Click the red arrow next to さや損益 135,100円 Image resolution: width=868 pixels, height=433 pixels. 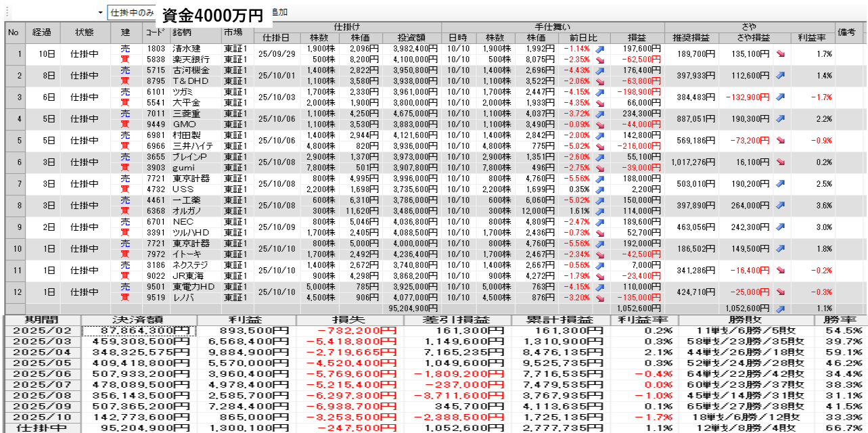tap(781, 54)
